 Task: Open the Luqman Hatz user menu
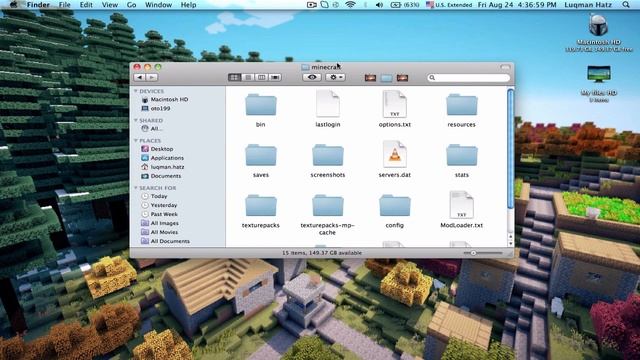point(588,5)
